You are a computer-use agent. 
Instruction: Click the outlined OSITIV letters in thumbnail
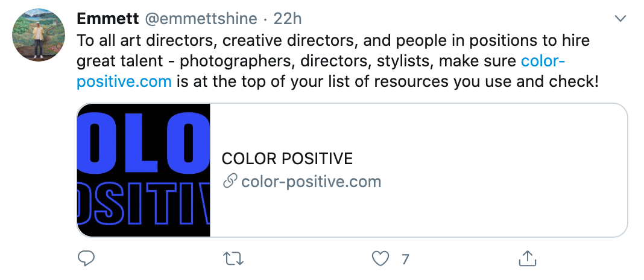coord(144,204)
